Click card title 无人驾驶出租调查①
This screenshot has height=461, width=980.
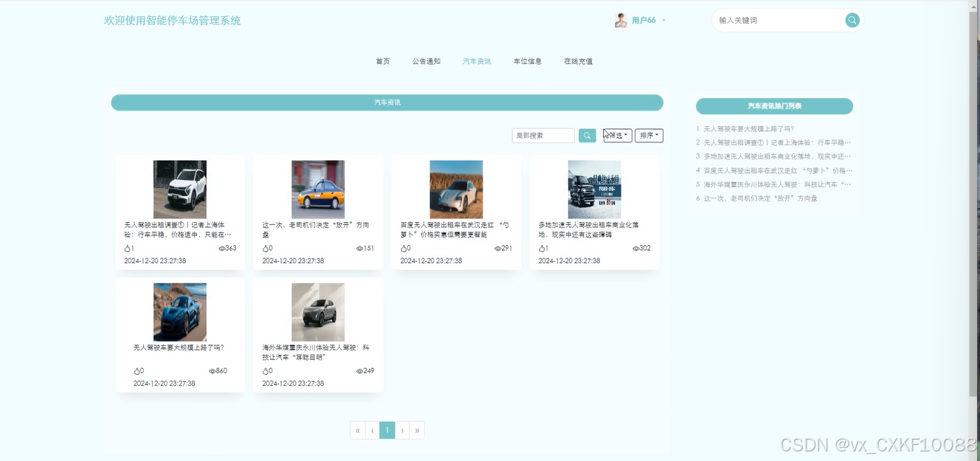click(178, 229)
